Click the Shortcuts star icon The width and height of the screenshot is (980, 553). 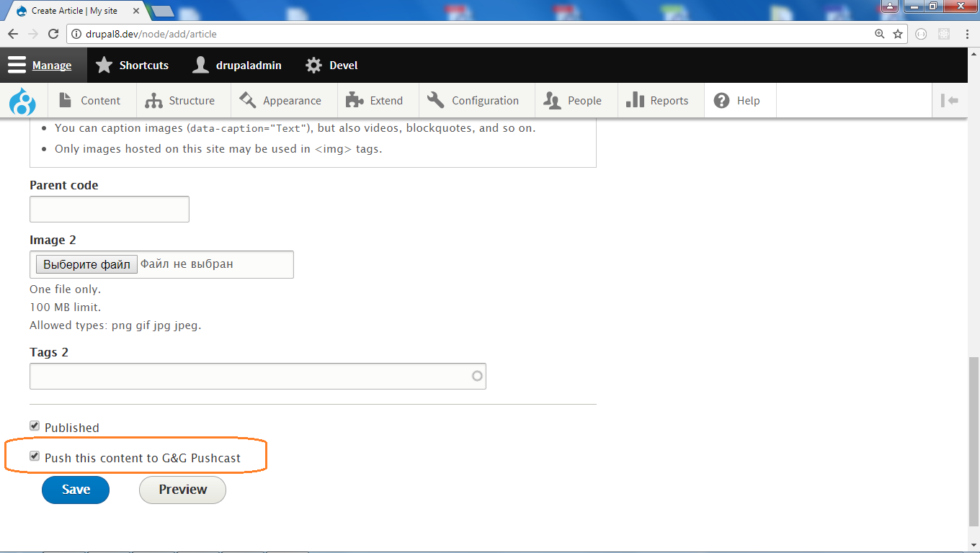104,65
